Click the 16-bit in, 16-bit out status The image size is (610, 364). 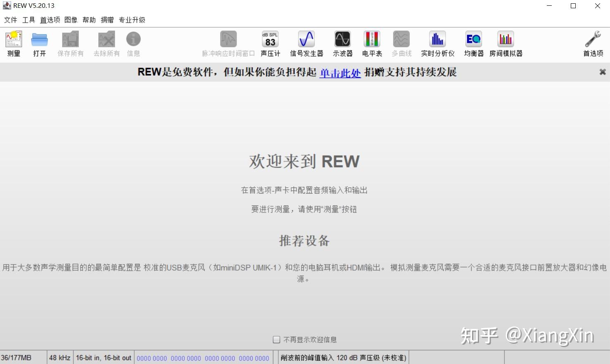click(104, 358)
